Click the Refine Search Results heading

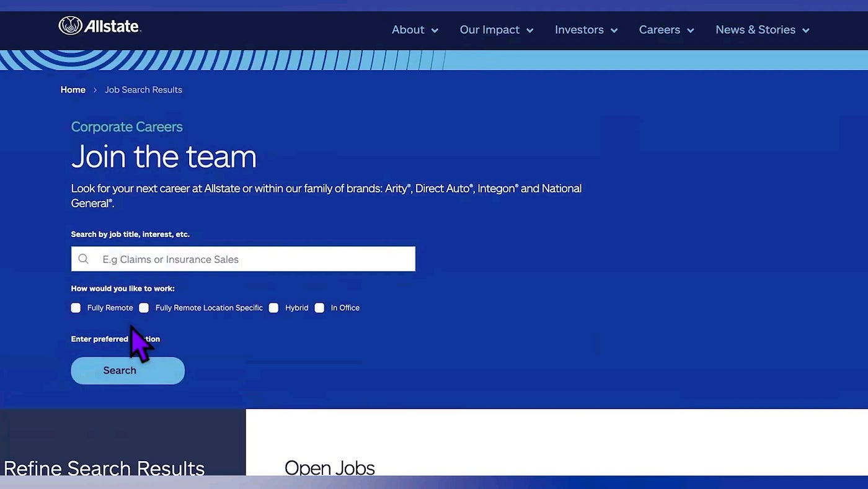104,468
